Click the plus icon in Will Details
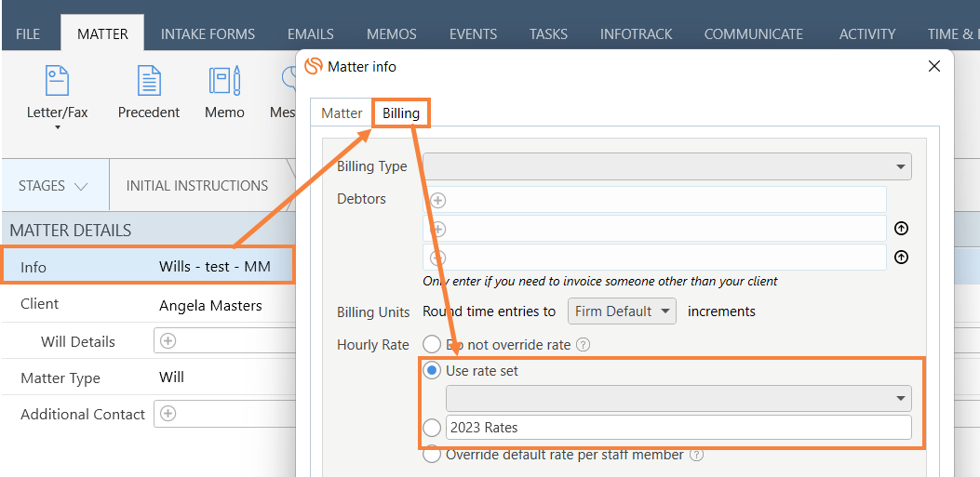Viewport: 980px width, 477px height. point(168,341)
